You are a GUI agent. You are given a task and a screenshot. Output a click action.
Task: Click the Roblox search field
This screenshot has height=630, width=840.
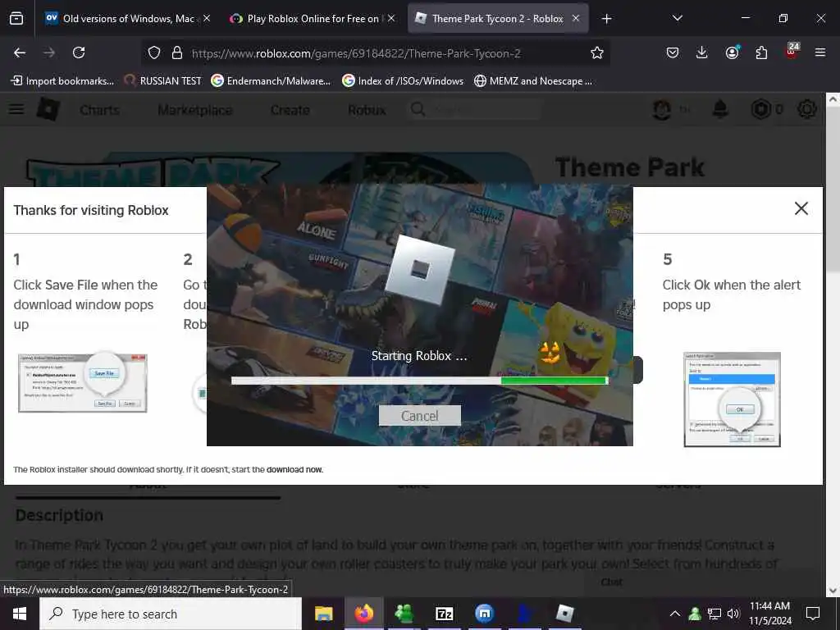pos(474,110)
